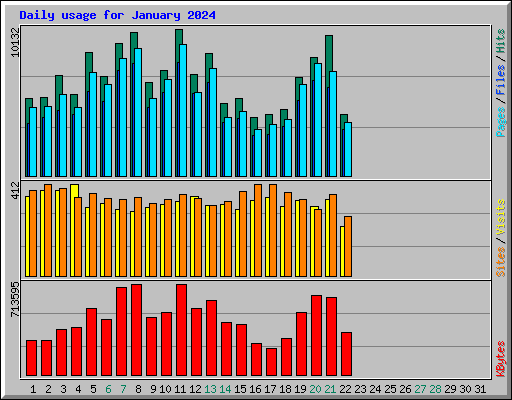Screen dimensions: 512x400
Task: Click the red 'KBytes' legend label
Action: (x=501, y=359)
